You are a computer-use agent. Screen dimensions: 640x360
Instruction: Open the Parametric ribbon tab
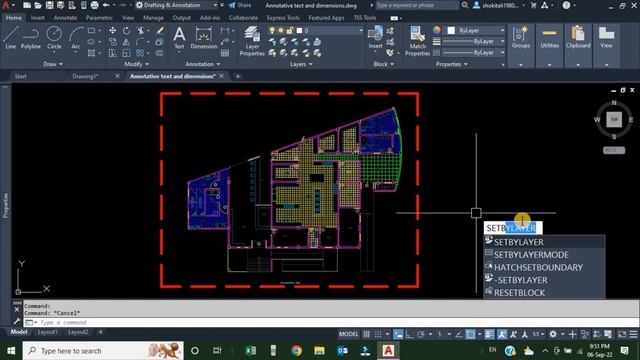coord(99,18)
